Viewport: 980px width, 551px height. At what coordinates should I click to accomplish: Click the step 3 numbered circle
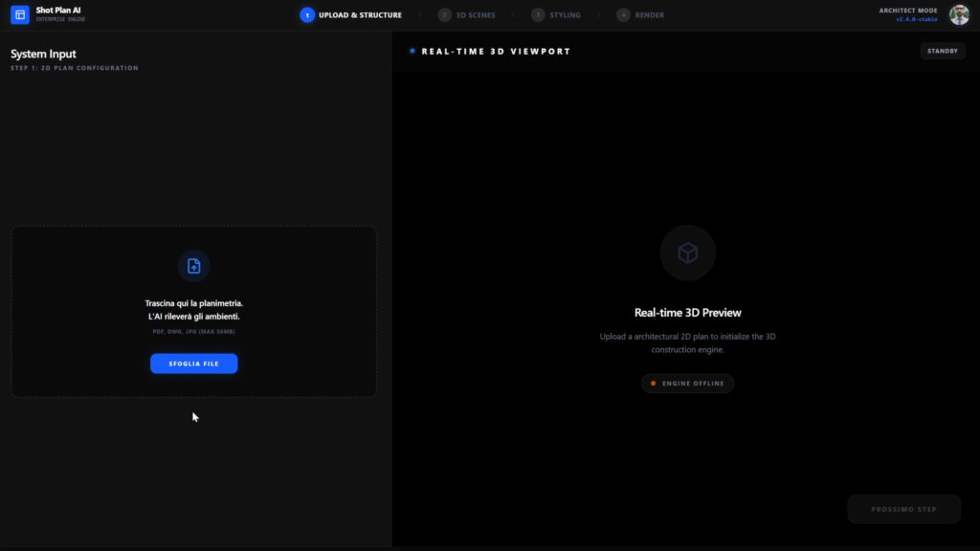[538, 15]
